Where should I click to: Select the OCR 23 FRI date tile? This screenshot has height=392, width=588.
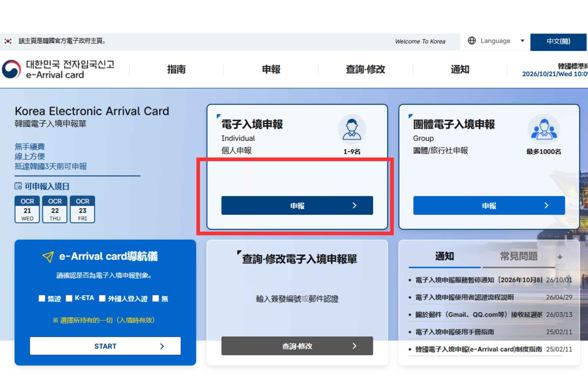pyautogui.click(x=82, y=209)
